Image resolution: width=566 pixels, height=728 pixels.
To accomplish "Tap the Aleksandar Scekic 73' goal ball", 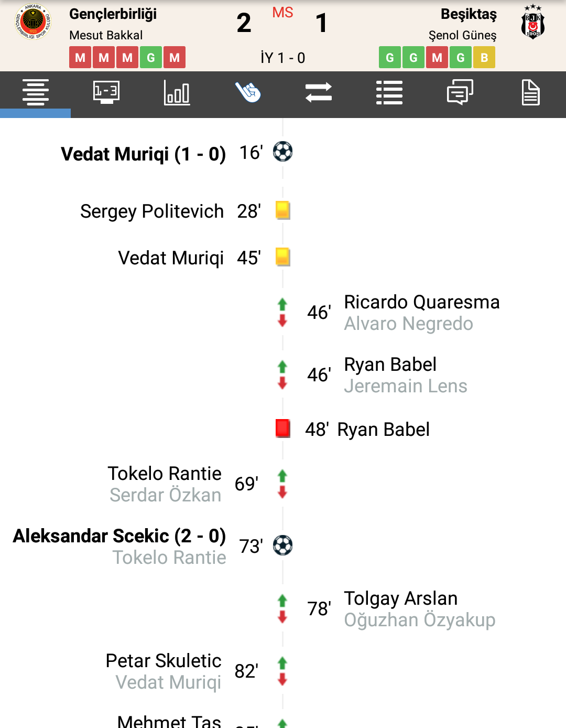I will pos(283,545).
